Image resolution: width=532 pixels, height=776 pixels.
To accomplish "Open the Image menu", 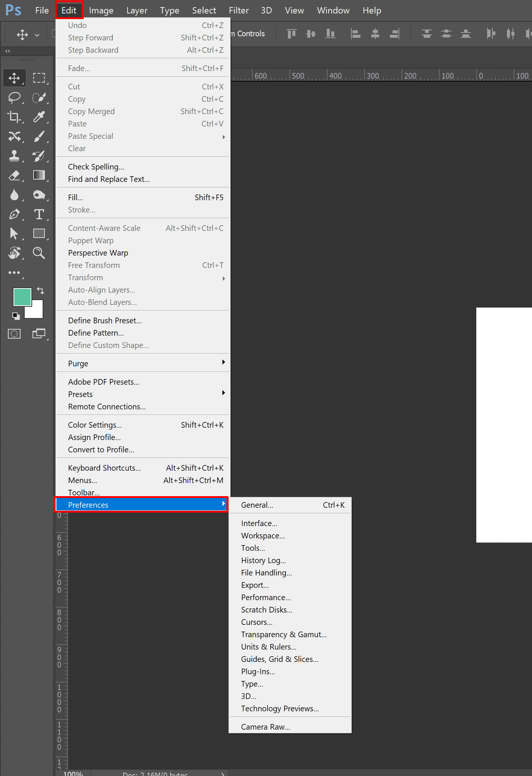I will [101, 10].
